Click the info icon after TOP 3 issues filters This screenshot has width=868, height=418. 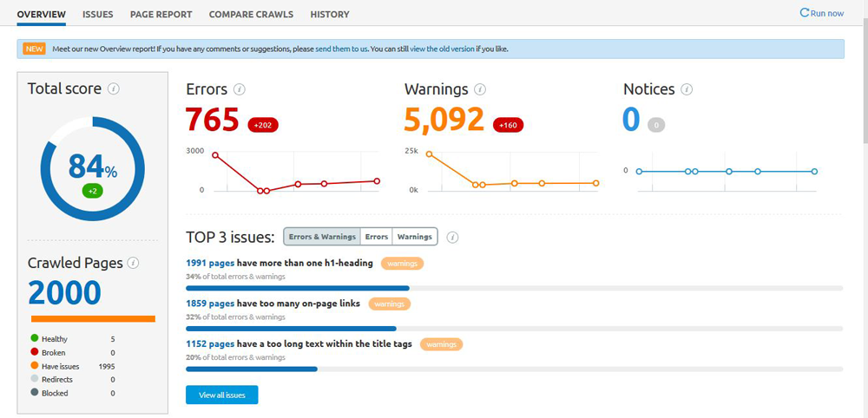point(452,237)
